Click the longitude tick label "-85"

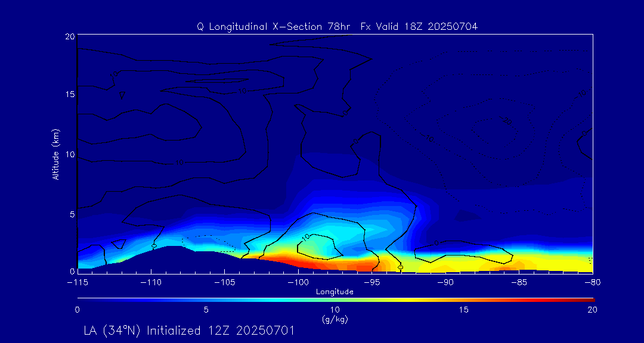[519, 283]
